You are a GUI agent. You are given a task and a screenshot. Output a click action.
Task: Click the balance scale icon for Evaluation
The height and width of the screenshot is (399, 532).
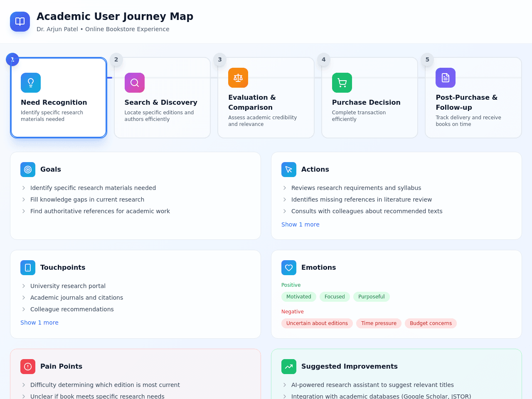click(x=238, y=78)
